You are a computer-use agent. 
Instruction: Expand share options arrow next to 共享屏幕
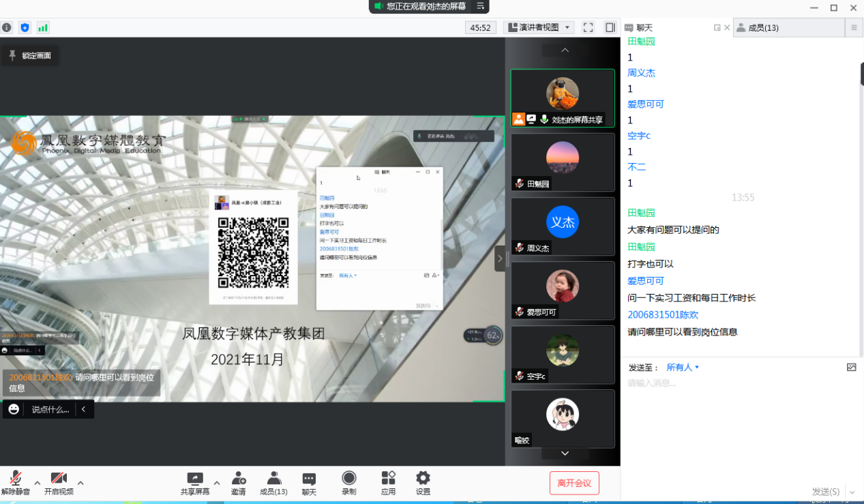217,483
